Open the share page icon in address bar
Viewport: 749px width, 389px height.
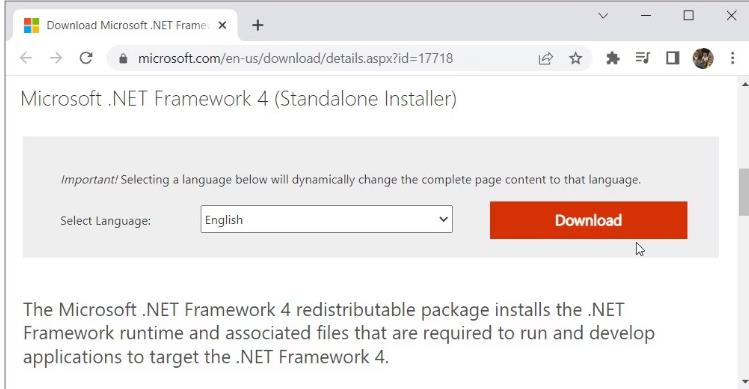[x=546, y=58]
